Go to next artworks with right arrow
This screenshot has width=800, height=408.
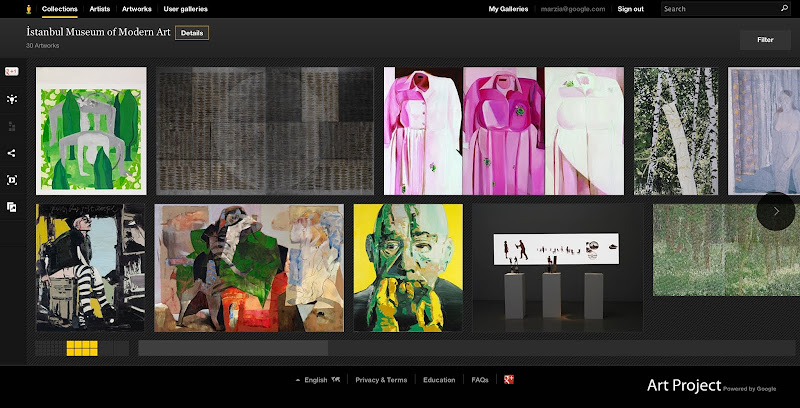(776, 211)
